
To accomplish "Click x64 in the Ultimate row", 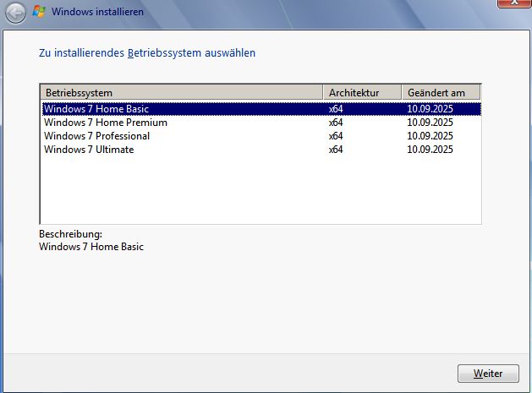I will [x=336, y=150].
